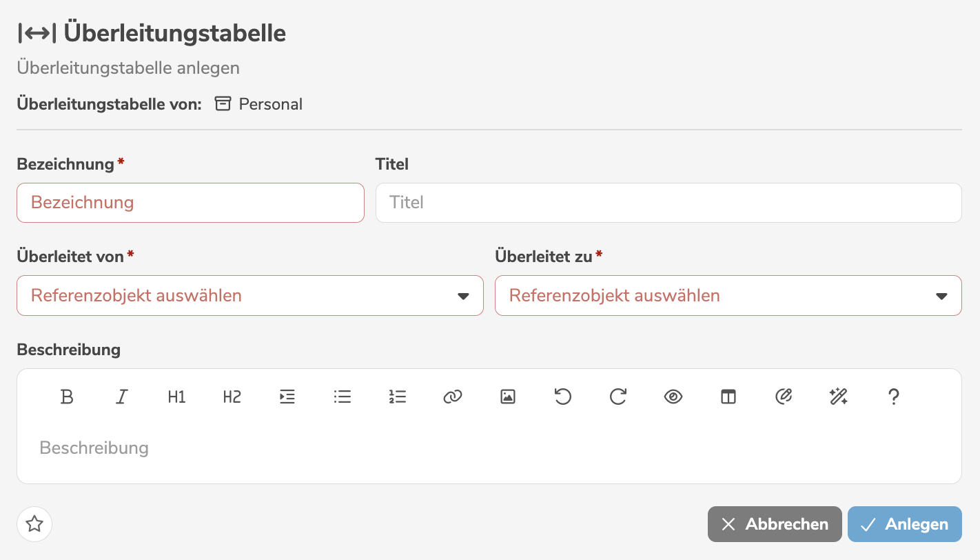Expand the "Überleitet zu" reference dropdown
The width and height of the screenshot is (980, 560).
[728, 296]
